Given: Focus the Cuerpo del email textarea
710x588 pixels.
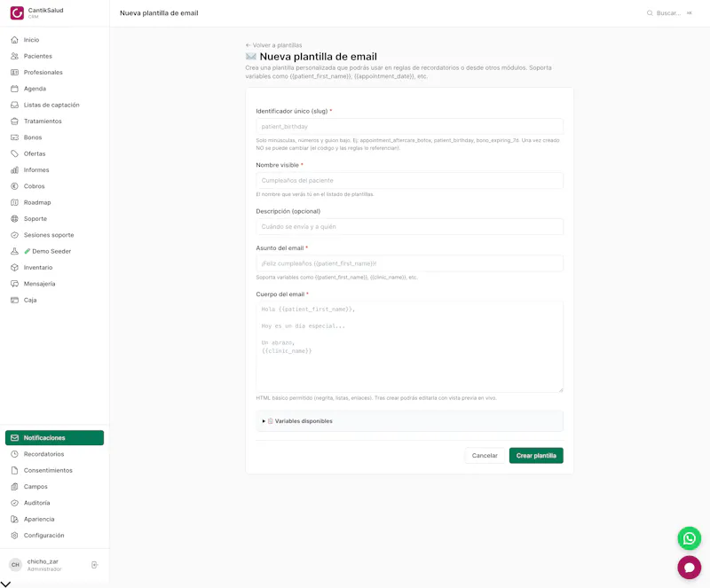Looking at the screenshot, I should point(409,347).
